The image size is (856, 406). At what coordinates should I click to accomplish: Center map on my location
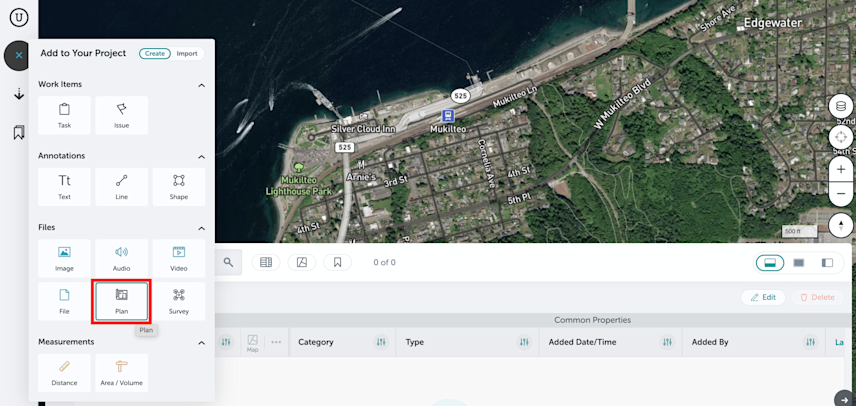tap(841, 137)
